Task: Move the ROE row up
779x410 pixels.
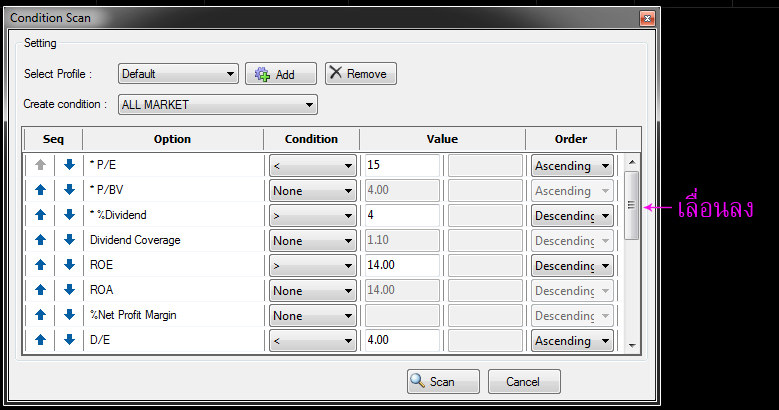Action: coord(41,266)
